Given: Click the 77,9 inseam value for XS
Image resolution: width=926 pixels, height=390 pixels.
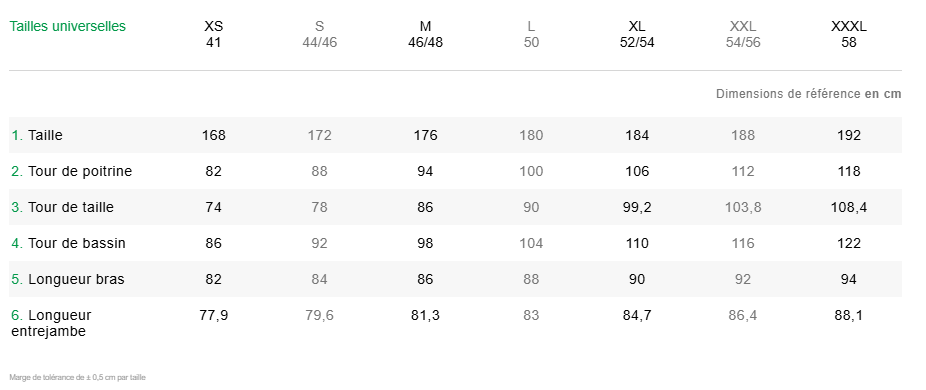Looking at the screenshot, I should 214,316.
